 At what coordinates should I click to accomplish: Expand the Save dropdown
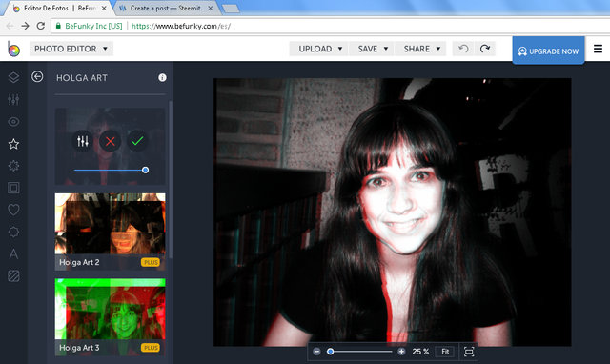[372, 49]
